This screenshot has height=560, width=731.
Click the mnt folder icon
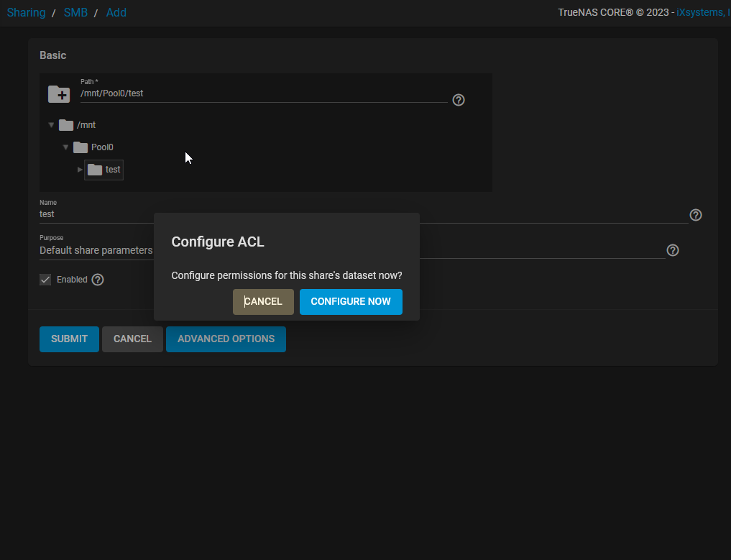pyautogui.click(x=66, y=124)
